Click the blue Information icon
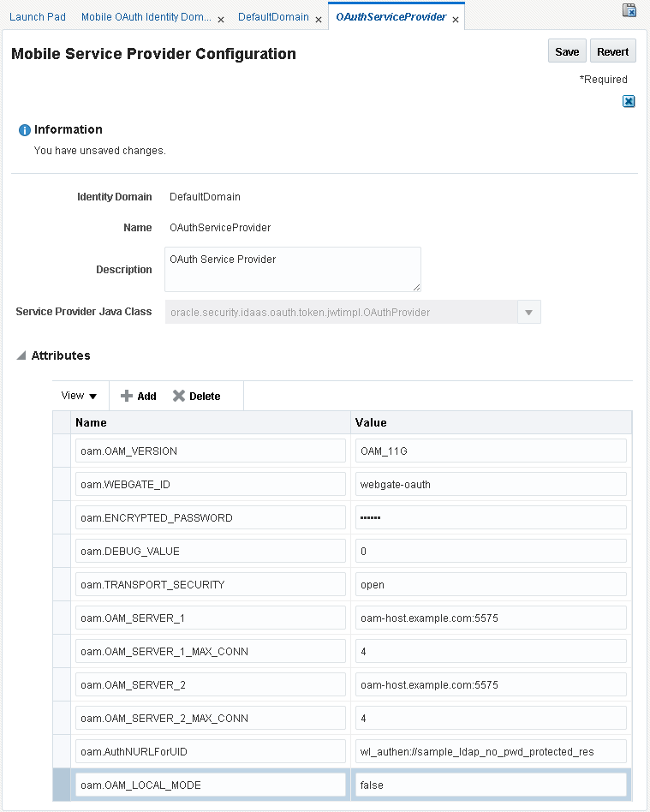Viewport: 650px width, 812px height. pos(24,130)
